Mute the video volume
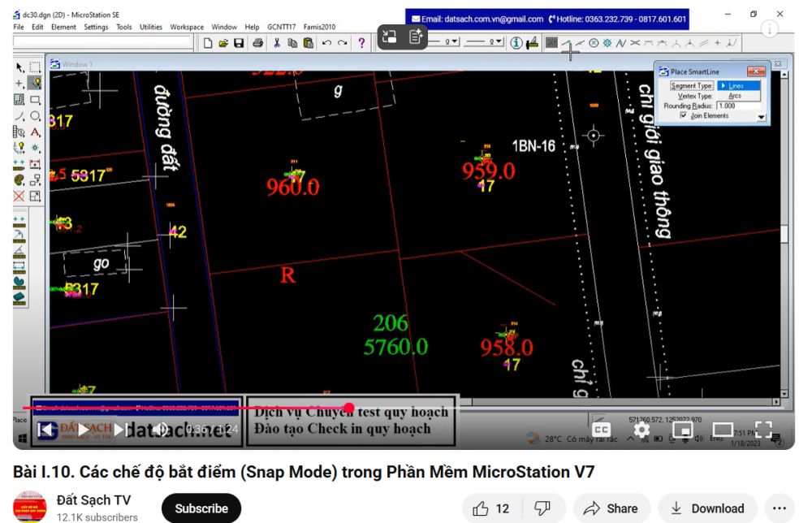The width and height of the screenshot is (812, 523). 161,429
